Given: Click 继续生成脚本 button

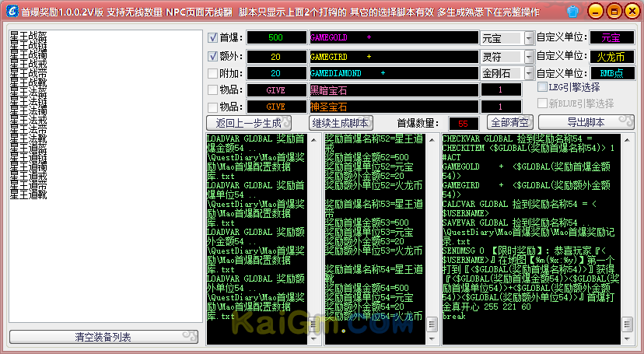Looking at the screenshot, I should point(341,122).
